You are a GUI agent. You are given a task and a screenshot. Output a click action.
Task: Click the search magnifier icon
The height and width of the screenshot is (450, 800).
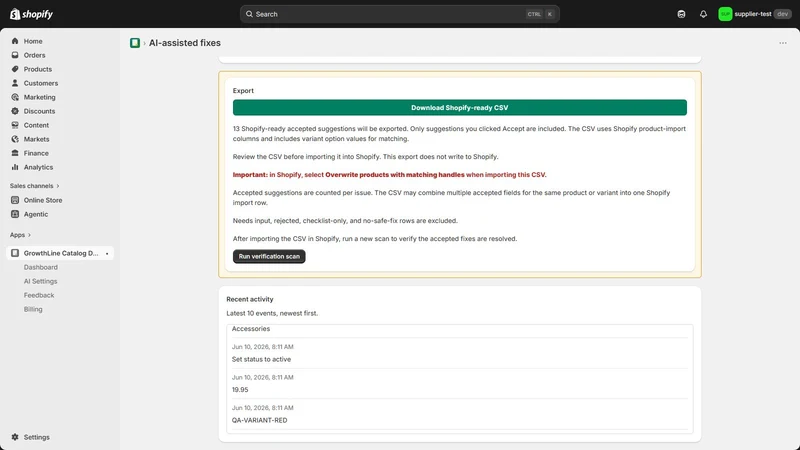point(249,14)
